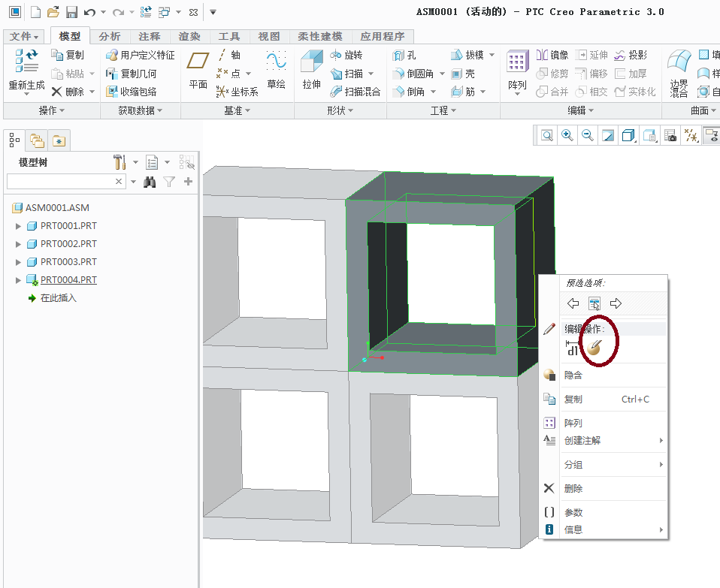Switch to the 柔性建模 ribbon tab
The width and height of the screenshot is (720, 588).
click(x=320, y=36)
